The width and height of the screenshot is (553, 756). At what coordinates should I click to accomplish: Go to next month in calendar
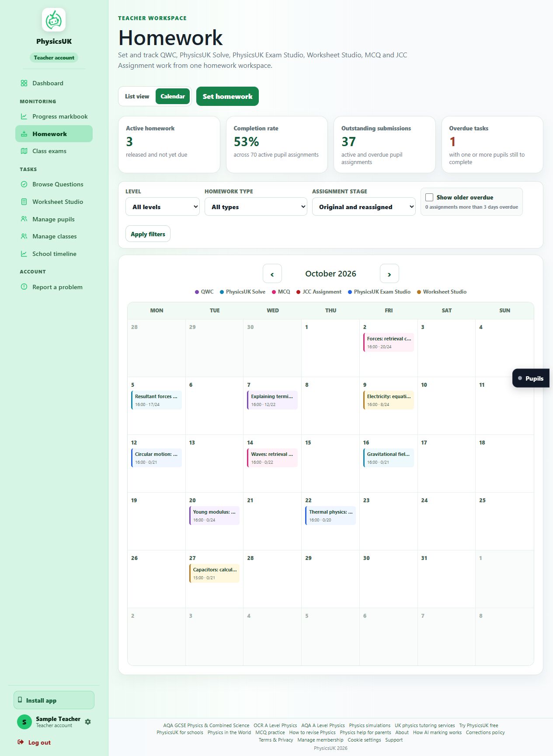click(x=390, y=274)
